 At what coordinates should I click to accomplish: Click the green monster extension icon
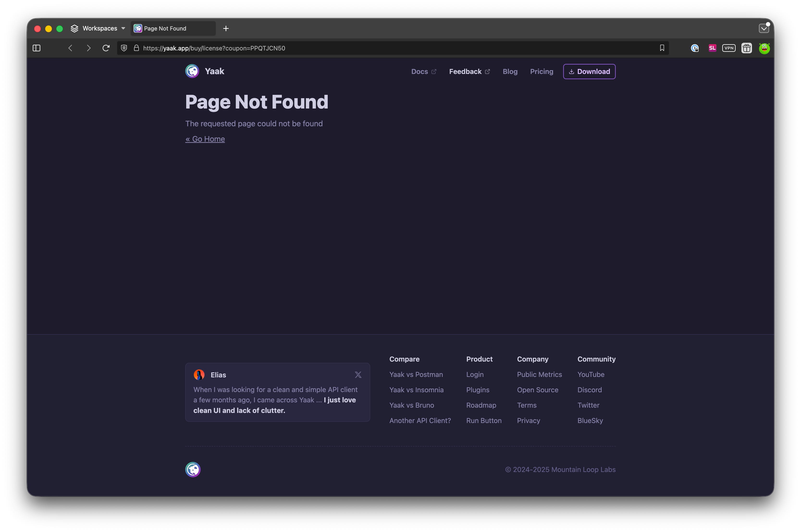(764, 48)
